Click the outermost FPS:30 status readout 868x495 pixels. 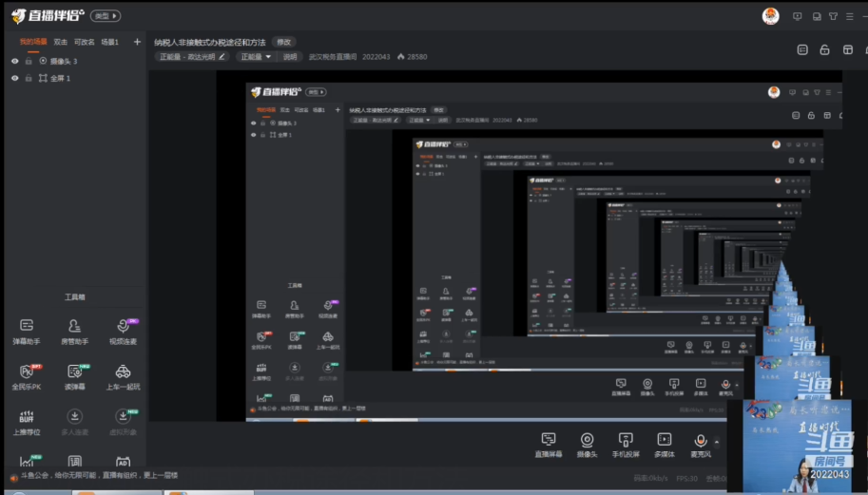(x=686, y=478)
